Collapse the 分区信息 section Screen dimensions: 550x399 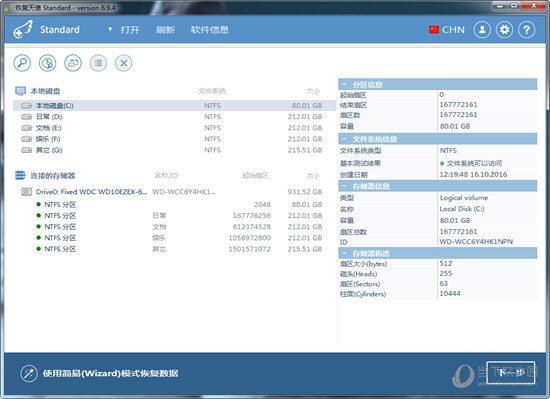click(344, 84)
